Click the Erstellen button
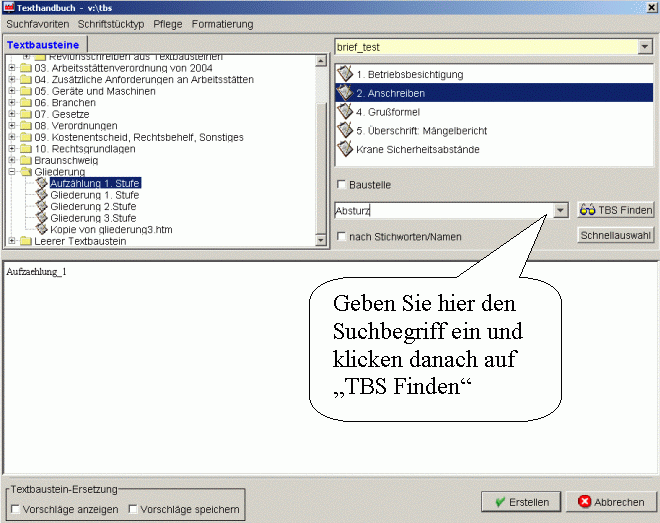Screen dimensions: 660x523 pyautogui.click(x=521, y=502)
